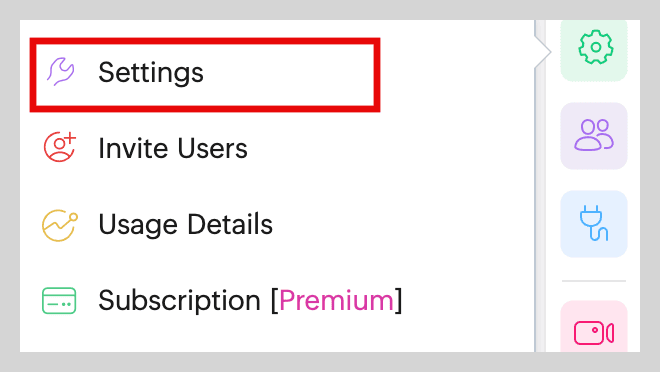
Task: Select the blue plug integrations icon
Action: tap(594, 223)
